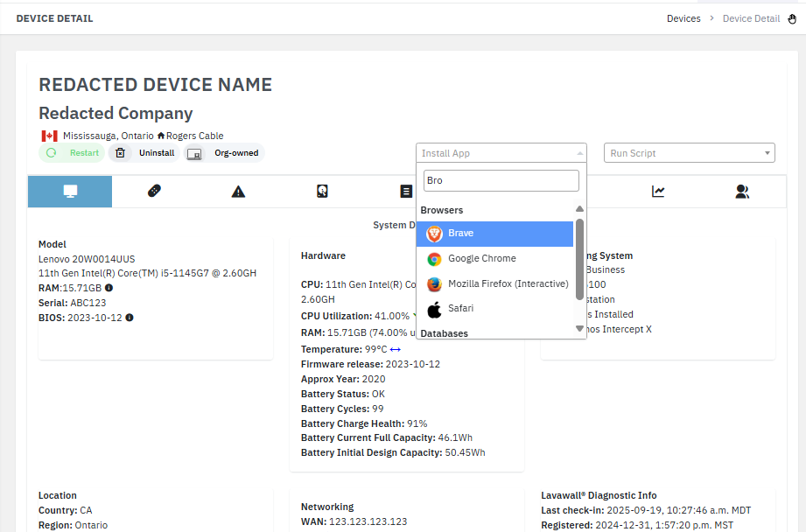Open the users tab icon on the right
The width and height of the screenshot is (806, 532).
(742, 190)
